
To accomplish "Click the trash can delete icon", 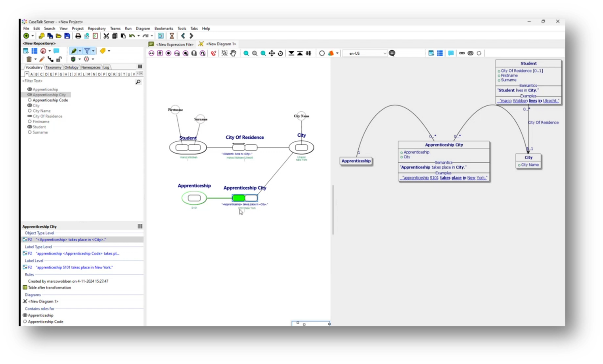I will (29, 59).
